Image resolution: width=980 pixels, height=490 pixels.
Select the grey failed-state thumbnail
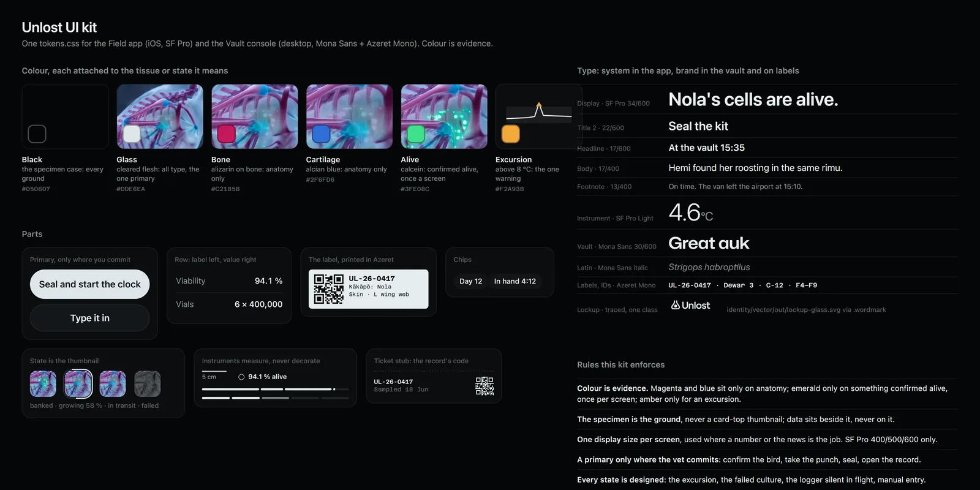(x=148, y=384)
